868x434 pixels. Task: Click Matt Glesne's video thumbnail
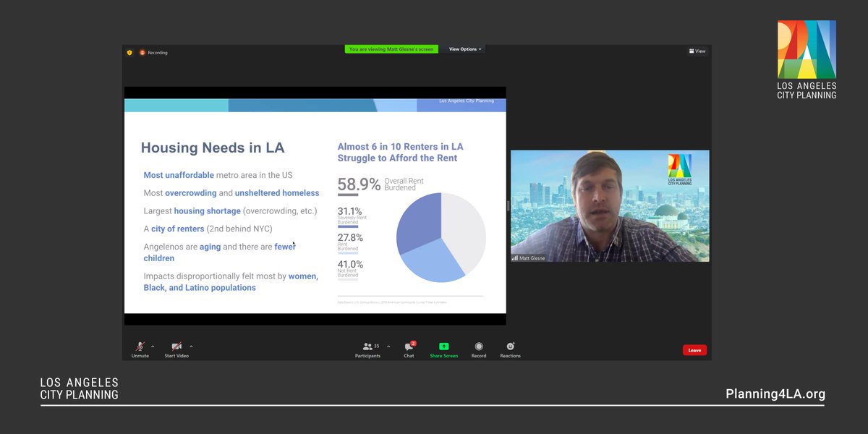(x=610, y=206)
